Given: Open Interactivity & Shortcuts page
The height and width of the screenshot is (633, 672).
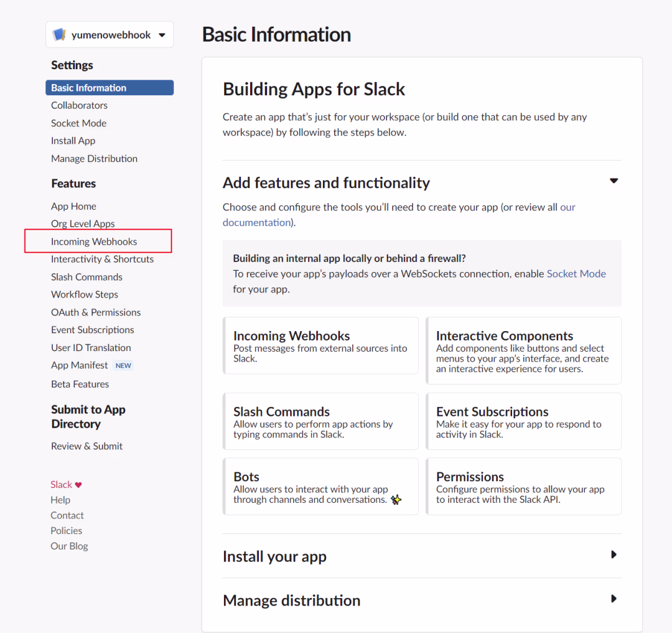Looking at the screenshot, I should pos(103,260).
